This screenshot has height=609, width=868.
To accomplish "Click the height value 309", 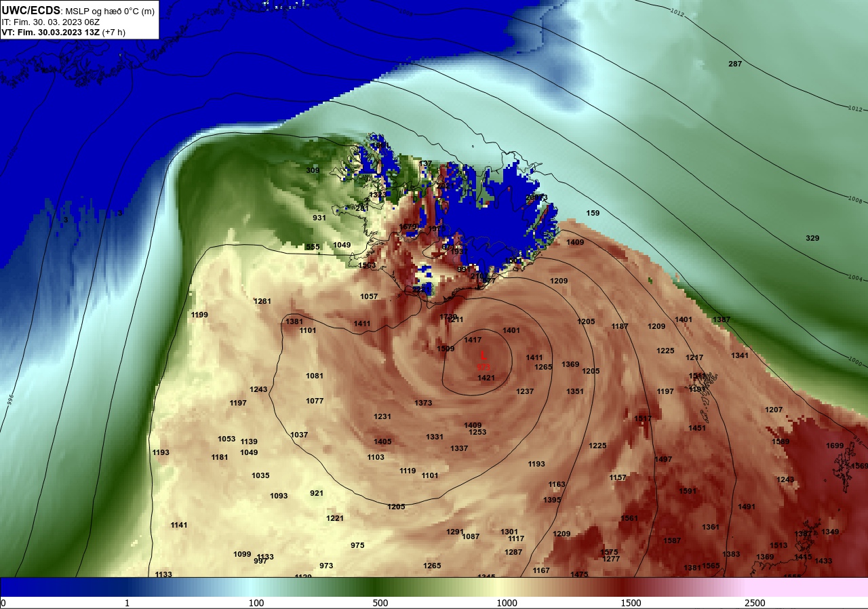I will point(313,170).
